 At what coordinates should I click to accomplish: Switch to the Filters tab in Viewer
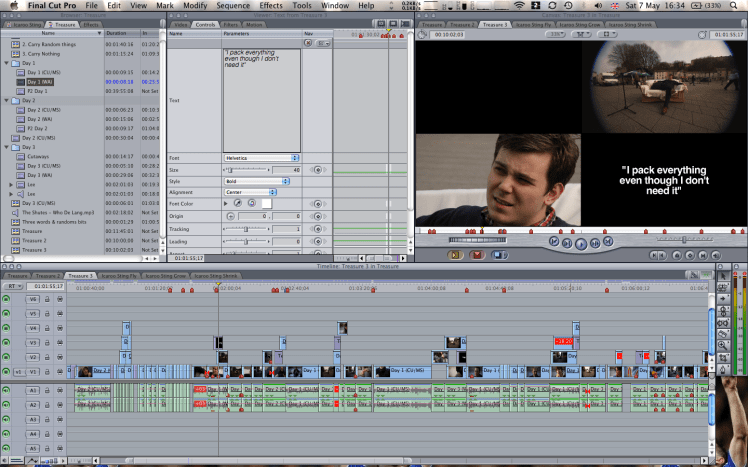tap(231, 24)
